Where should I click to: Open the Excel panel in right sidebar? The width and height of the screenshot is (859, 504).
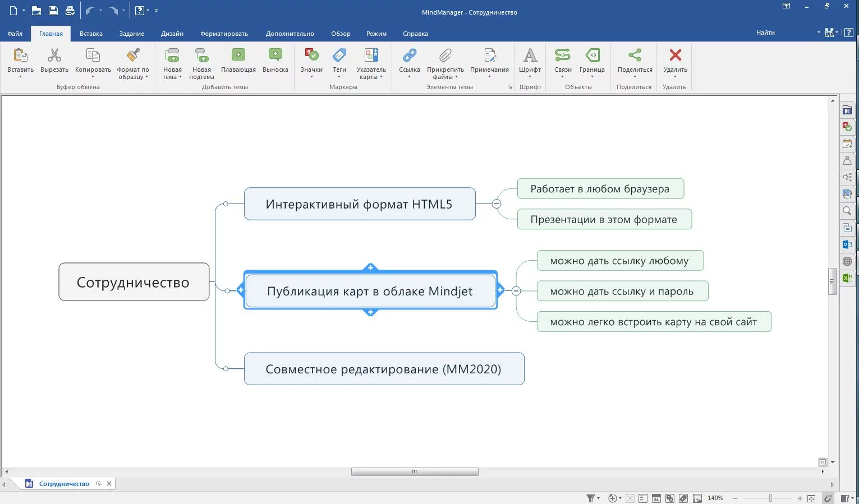[x=847, y=278]
